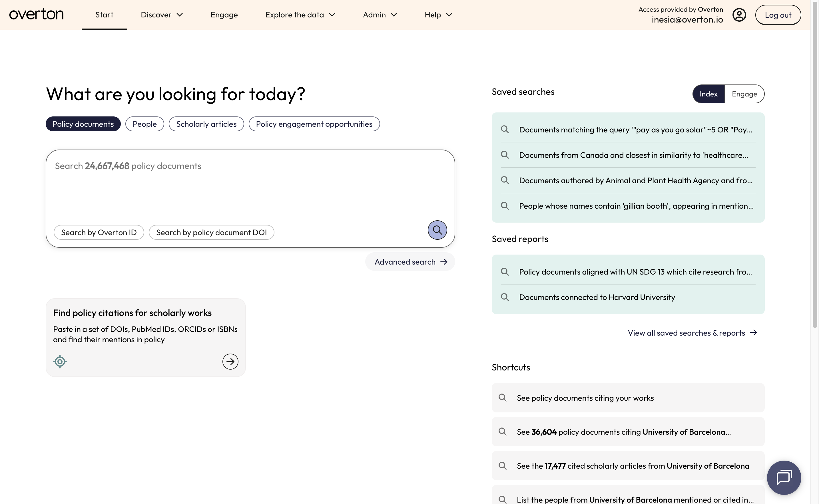The width and height of the screenshot is (819, 504).
Task: Click Search by Overton ID button
Action: 99,232
